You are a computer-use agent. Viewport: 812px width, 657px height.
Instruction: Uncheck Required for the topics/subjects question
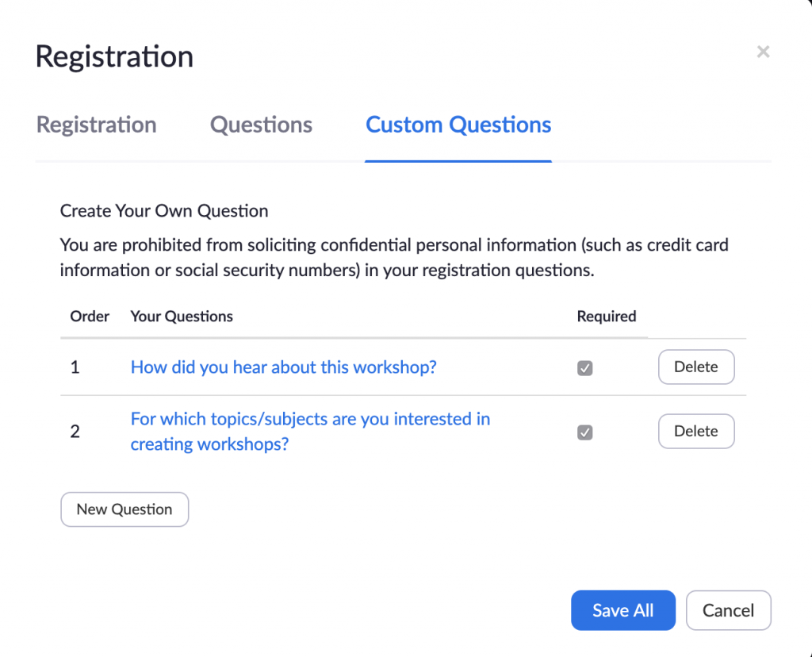[585, 432]
